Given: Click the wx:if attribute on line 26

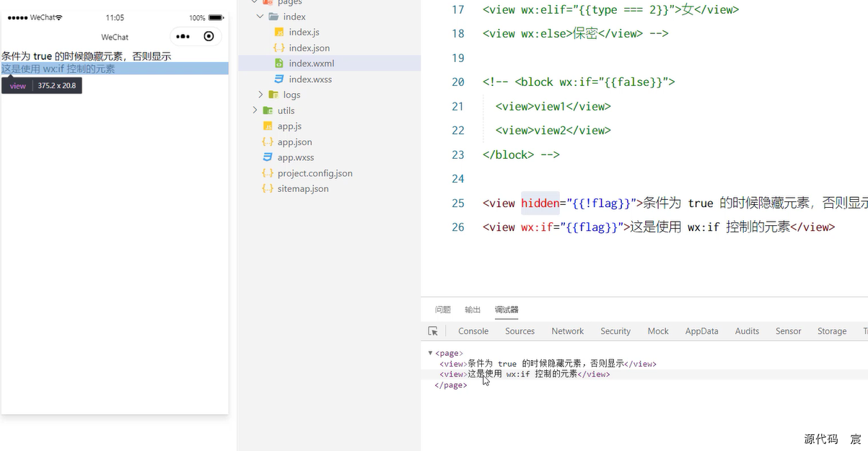Looking at the screenshot, I should [x=537, y=227].
